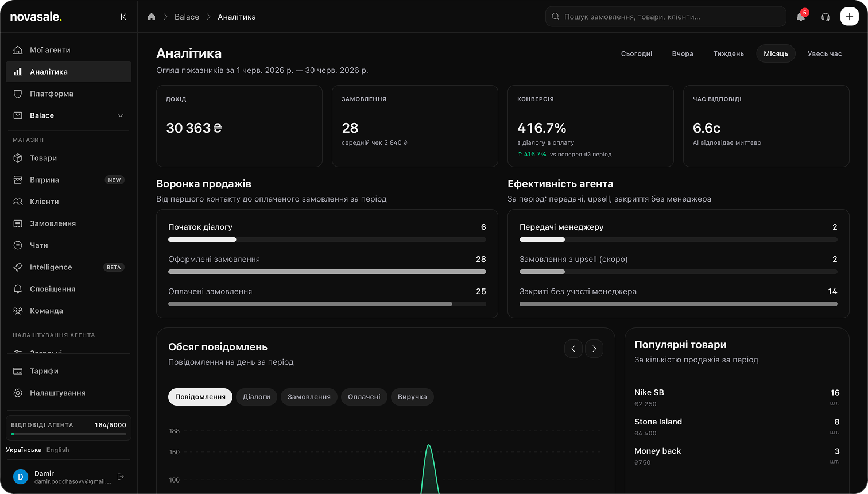Click the Відповіді агента usage progress bar

pos(68,434)
